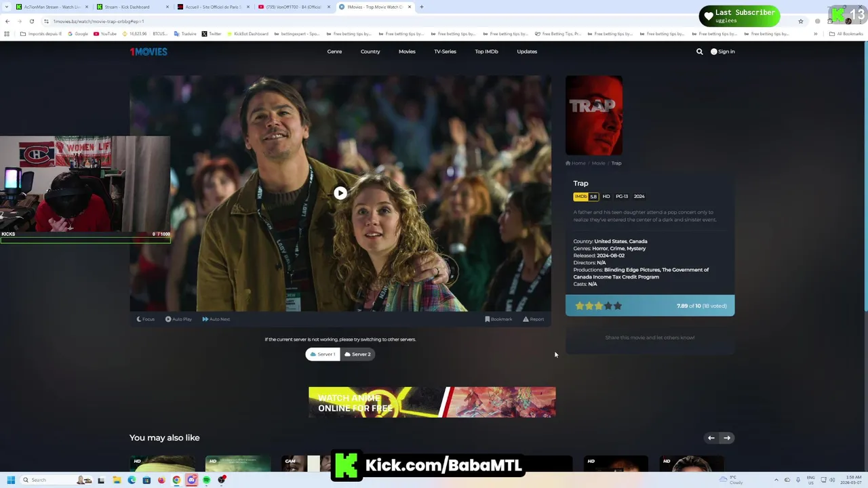Open the Windows Start menu
Screen dimensions: 868x488
pos(11,480)
